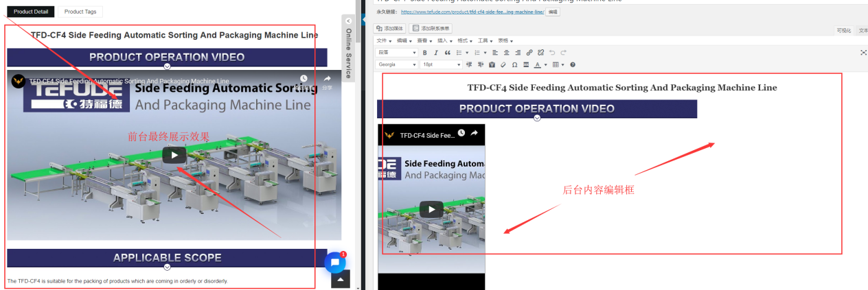Set text color with the A icon
Screen dimensions: 868x290
[538, 64]
